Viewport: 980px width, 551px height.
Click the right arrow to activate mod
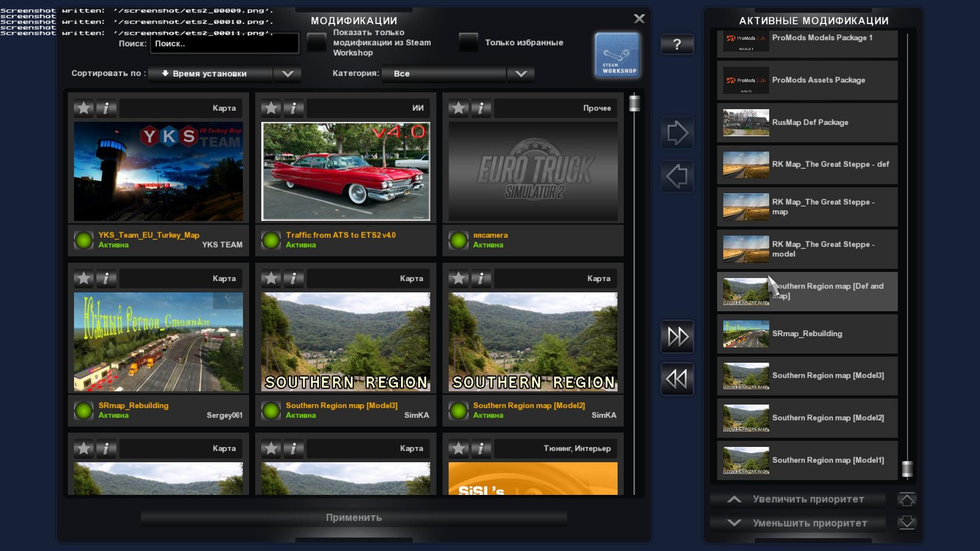(x=677, y=133)
